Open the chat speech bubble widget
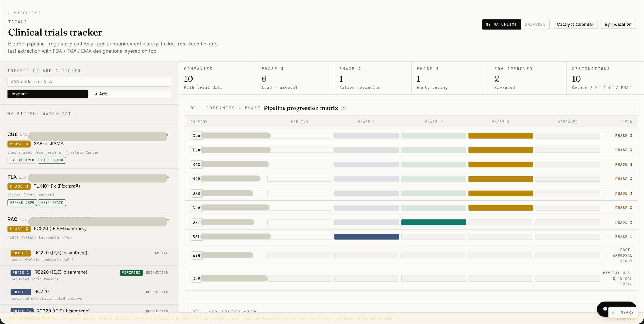This screenshot has width=644, height=324. click(x=605, y=309)
